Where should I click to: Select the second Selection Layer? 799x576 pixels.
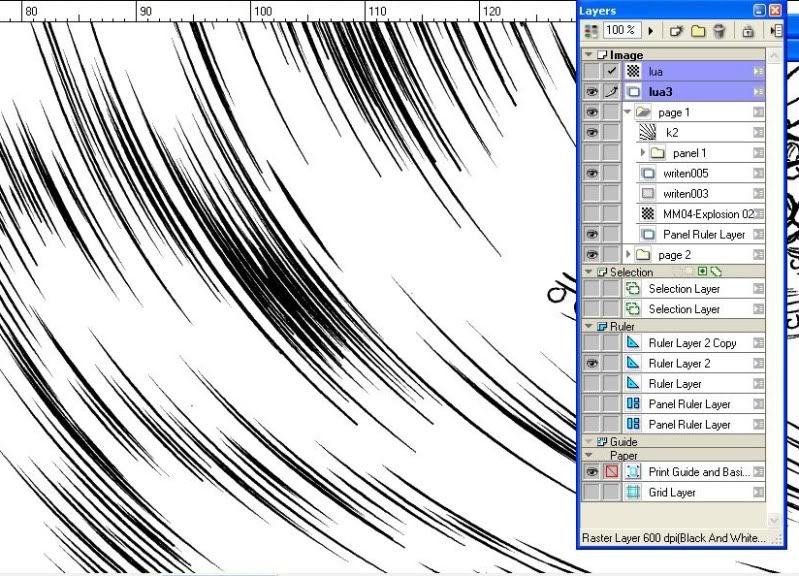(684, 309)
